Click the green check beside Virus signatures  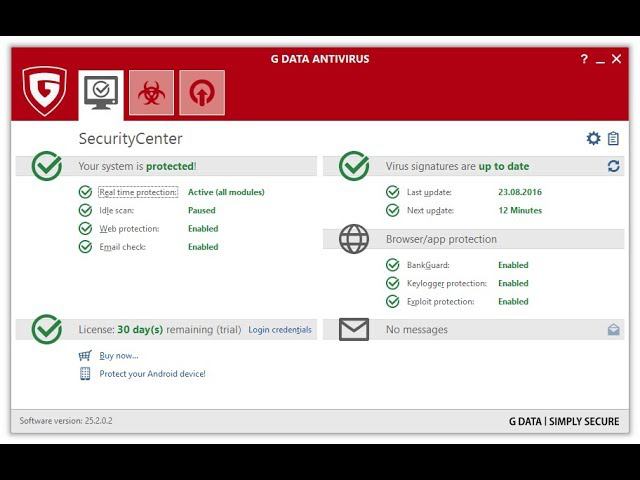pyautogui.click(x=354, y=166)
